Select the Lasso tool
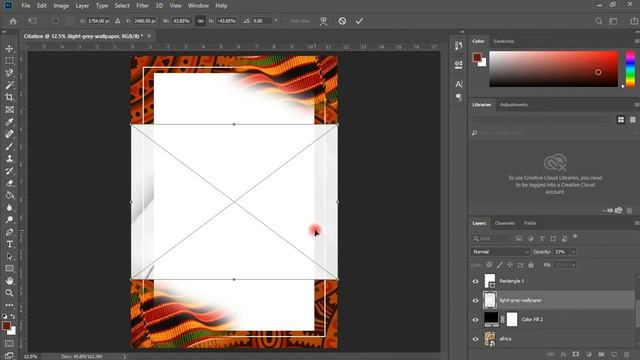The width and height of the screenshot is (640, 360). pos(9,73)
